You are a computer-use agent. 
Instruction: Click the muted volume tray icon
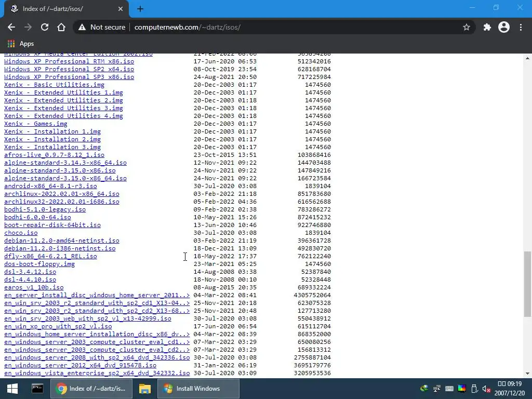coord(486,389)
